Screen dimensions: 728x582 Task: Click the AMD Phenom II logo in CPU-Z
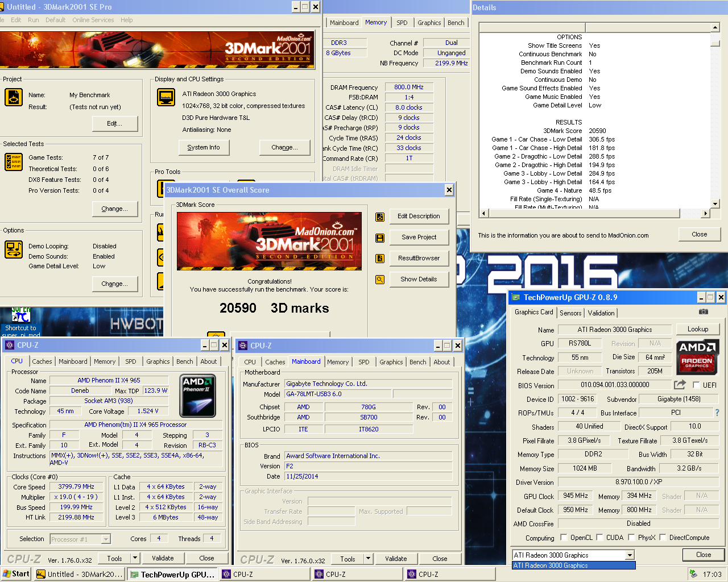[x=197, y=396]
